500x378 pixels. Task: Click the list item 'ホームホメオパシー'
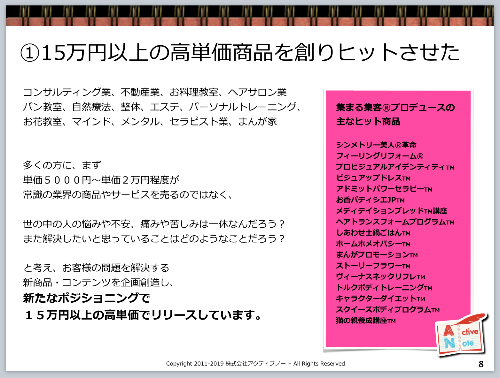tap(373, 244)
